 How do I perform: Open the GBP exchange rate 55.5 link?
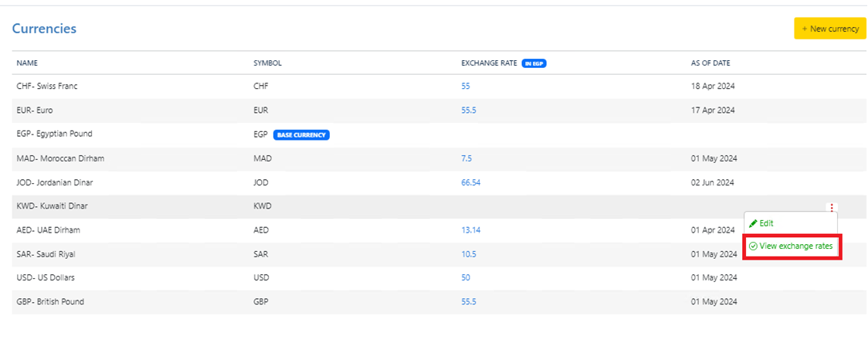pos(469,301)
